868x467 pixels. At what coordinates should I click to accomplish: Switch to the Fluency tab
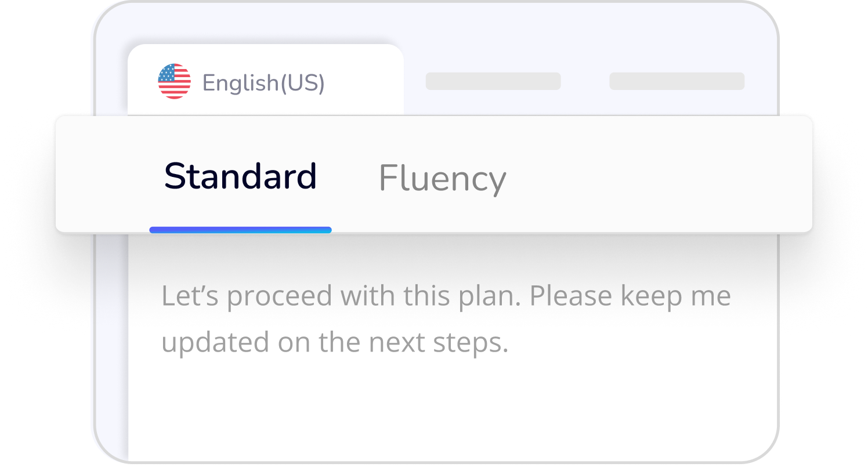click(x=442, y=178)
